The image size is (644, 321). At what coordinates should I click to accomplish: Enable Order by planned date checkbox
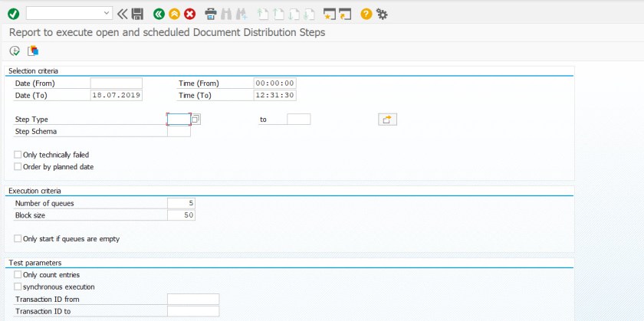(x=18, y=167)
